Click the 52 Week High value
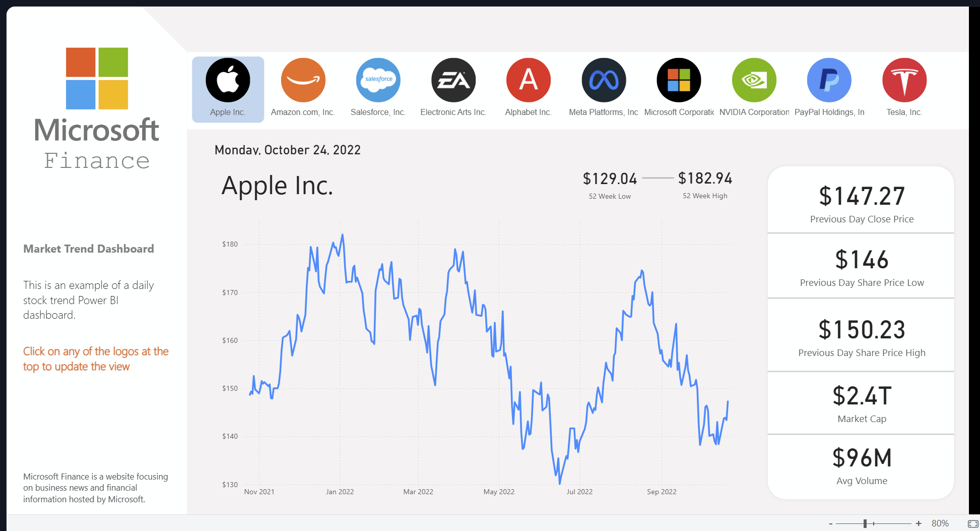 coord(705,179)
